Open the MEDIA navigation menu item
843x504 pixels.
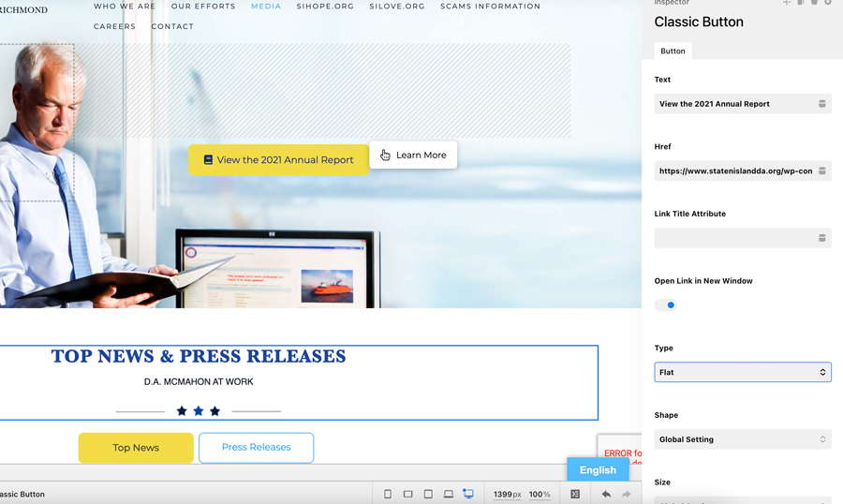click(x=266, y=7)
